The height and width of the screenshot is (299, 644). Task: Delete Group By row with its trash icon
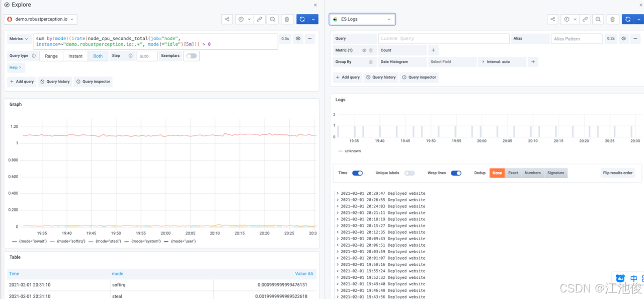[x=371, y=62]
